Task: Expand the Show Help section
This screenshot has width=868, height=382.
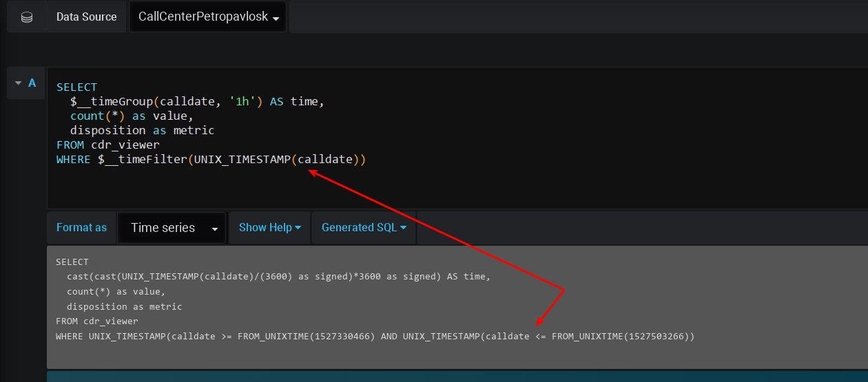Action: tap(270, 228)
